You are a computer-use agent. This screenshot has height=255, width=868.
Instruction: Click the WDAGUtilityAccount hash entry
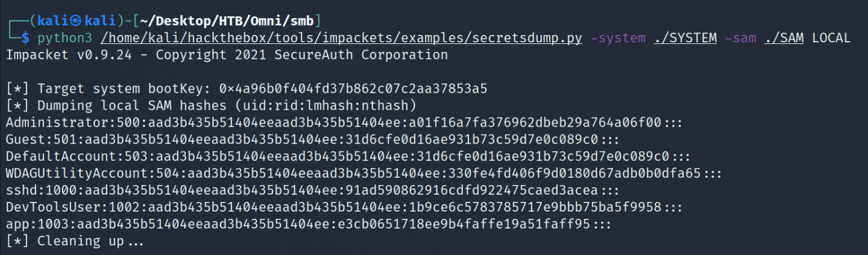coord(364,174)
